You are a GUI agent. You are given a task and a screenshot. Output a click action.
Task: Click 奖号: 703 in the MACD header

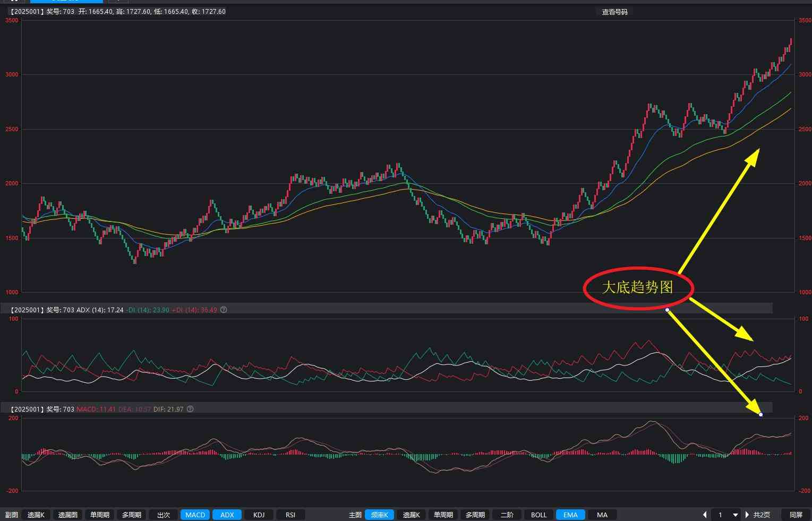pyautogui.click(x=60, y=409)
